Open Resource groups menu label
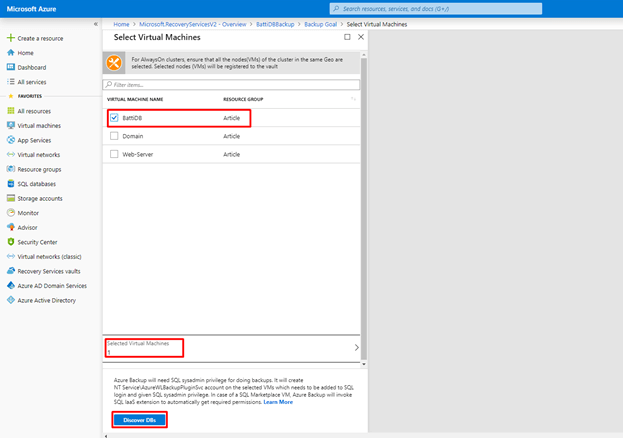This screenshot has width=623, height=438. coord(39,169)
